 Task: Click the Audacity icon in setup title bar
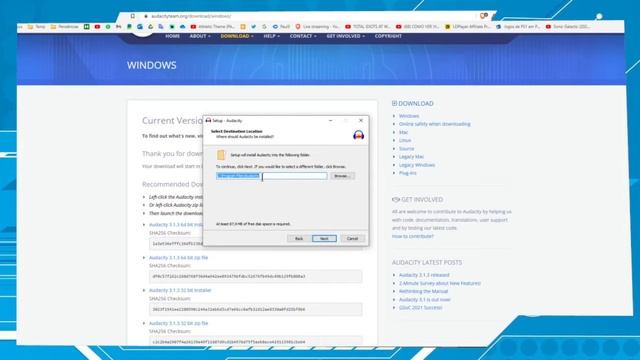click(208, 120)
